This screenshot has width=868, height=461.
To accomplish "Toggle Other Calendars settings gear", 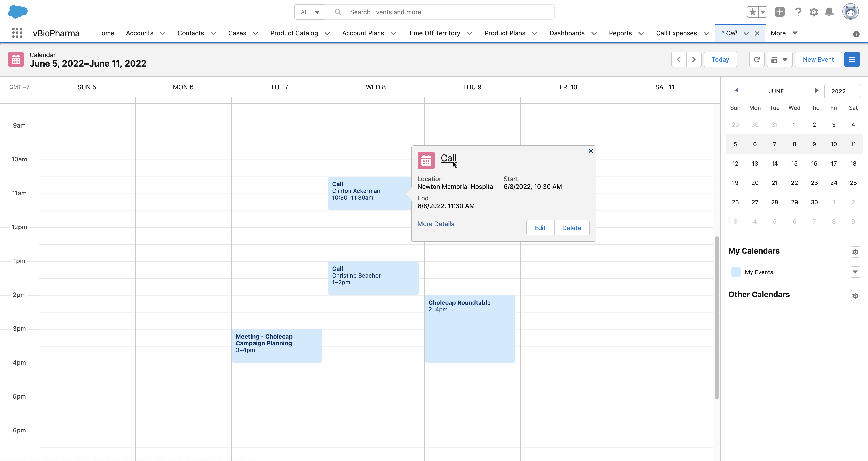I will point(855,295).
